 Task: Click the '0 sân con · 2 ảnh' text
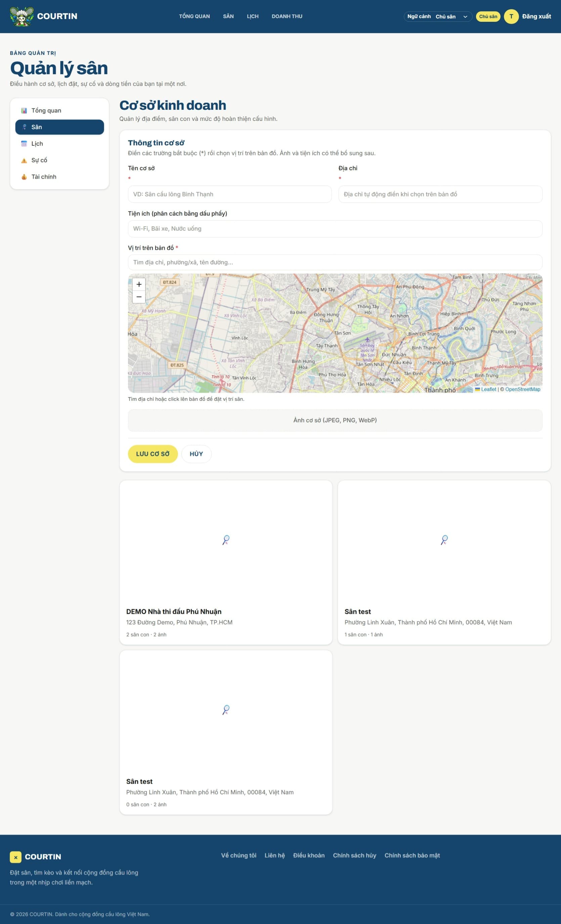pos(146,805)
